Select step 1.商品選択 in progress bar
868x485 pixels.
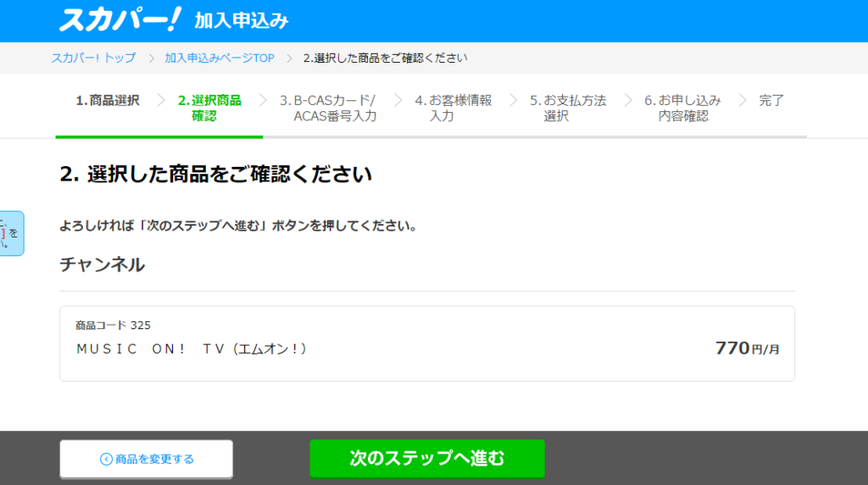coord(108,101)
